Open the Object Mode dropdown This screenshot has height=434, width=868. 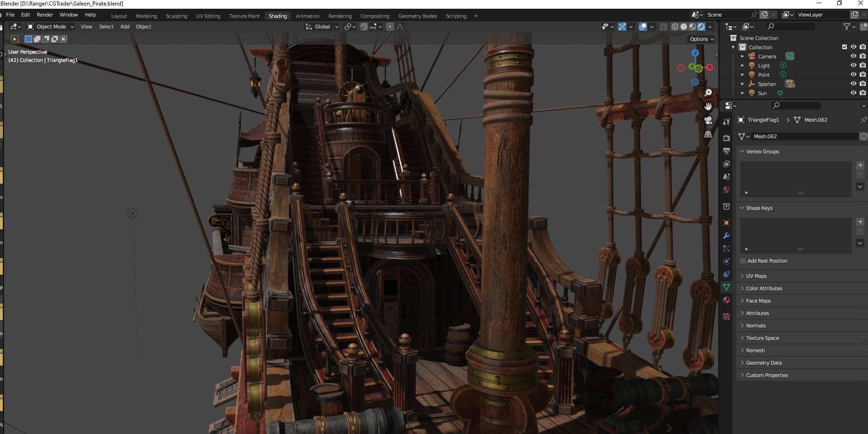click(50, 27)
